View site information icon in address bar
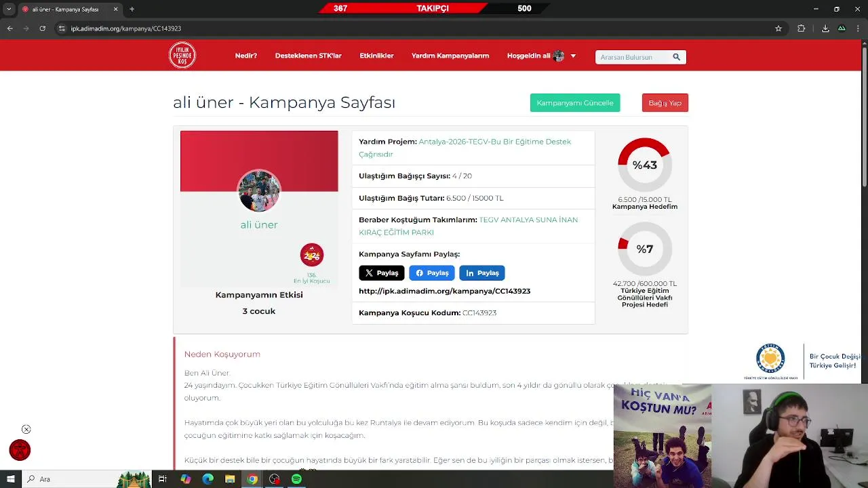 pyautogui.click(x=62, y=28)
